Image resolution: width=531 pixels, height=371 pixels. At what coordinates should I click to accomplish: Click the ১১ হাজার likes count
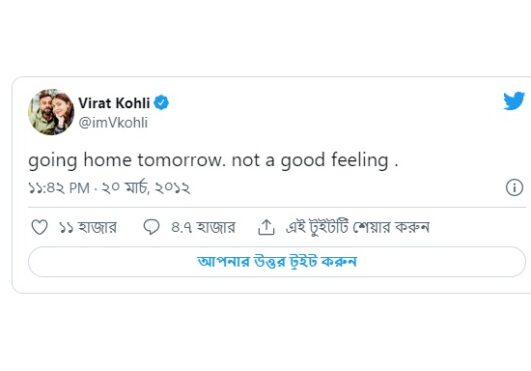click(88, 227)
